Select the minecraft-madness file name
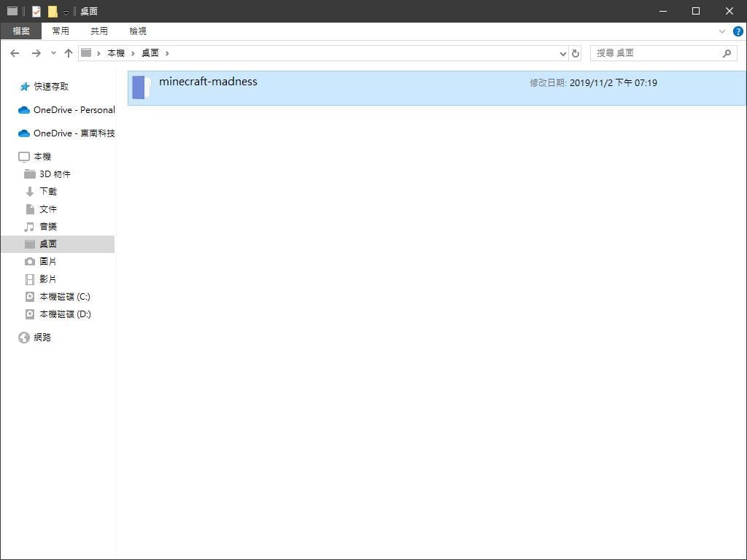Image resolution: width=747 pixels, height=560 pixels. click(x=208, y=82)
